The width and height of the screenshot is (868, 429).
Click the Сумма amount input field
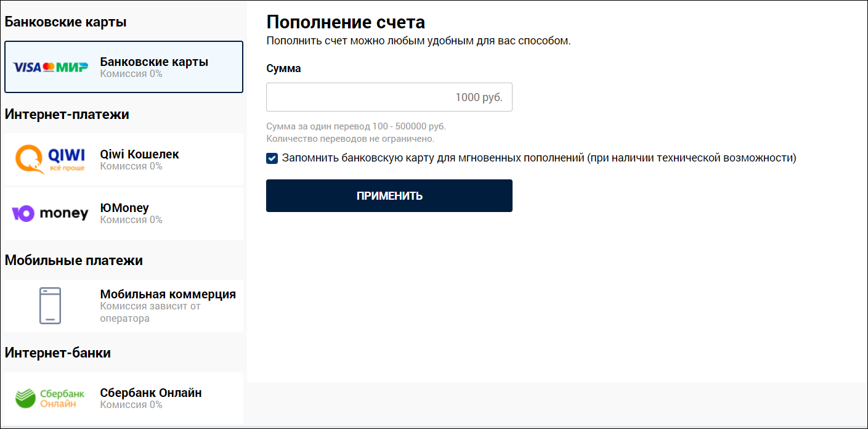tap(389, 97)
